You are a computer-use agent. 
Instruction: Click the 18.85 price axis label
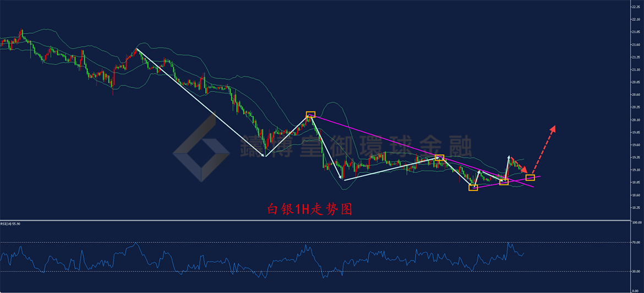636,182
